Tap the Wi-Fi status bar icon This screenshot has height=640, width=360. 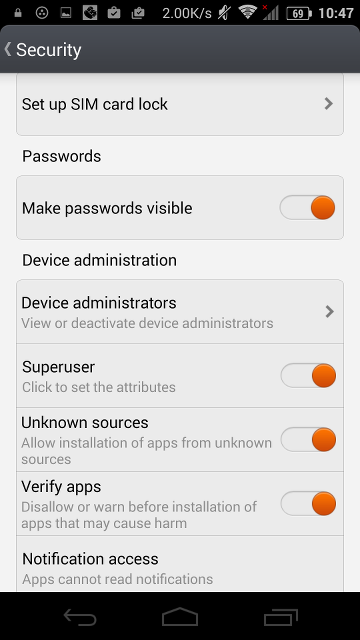pos(247,13)
